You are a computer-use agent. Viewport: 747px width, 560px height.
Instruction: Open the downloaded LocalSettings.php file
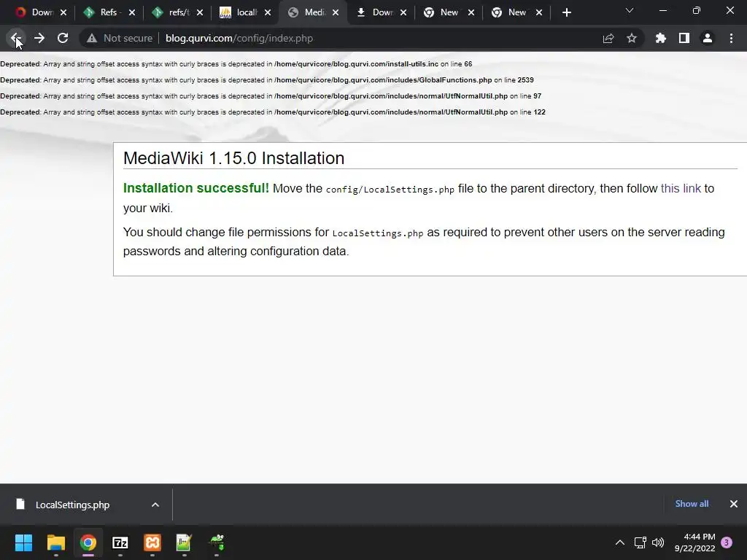pyautogui.click(x=72, y=505)
